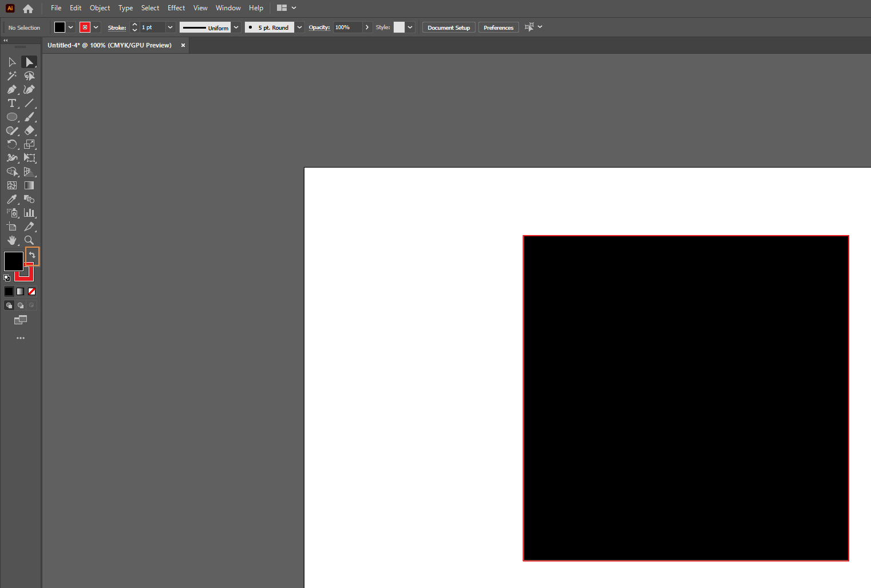The height and width of the screenshot is (588, 871).
Task: Enable Draw Inside mode
Action: [32, 305]
